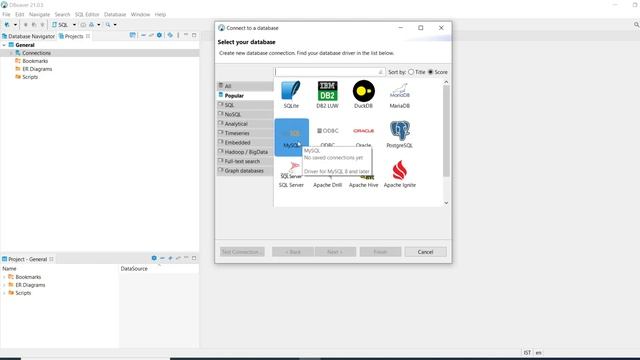Screen dimensions: 640x360
Task: Click the driver list scroll-down arrow
Action: (x=446, y=202)
